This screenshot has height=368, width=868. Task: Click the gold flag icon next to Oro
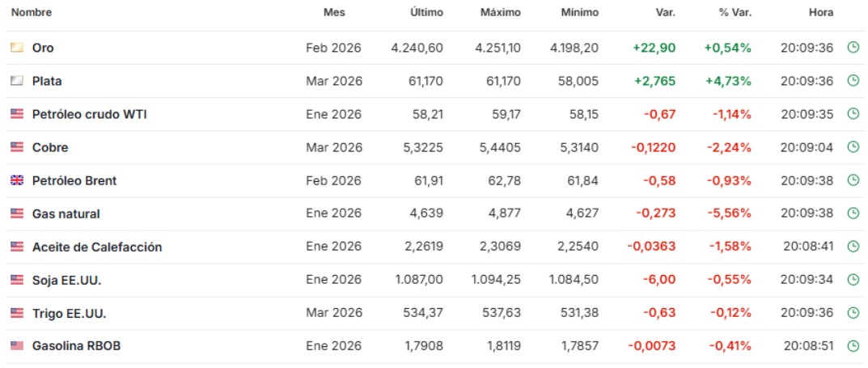click(17, 48)
